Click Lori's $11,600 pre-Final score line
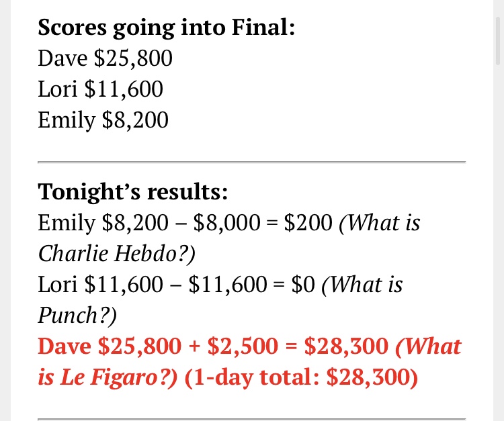504x421 pixels. tap(100, 89)
